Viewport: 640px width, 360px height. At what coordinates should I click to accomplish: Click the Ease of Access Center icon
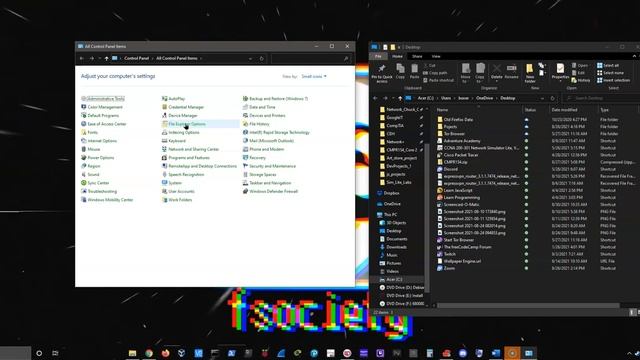click(84, 124)
